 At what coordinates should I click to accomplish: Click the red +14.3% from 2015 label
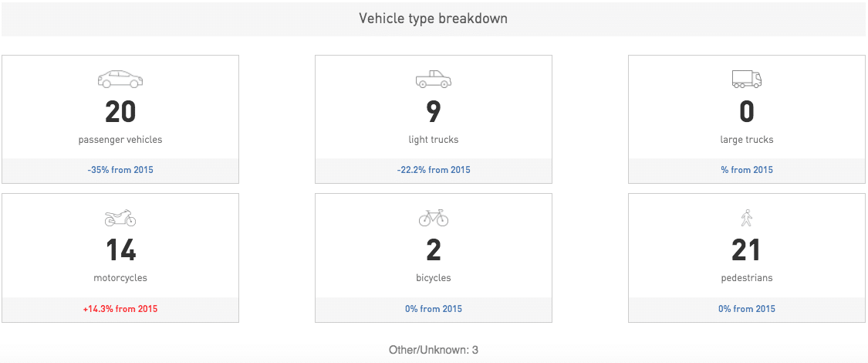pos(120,309)
